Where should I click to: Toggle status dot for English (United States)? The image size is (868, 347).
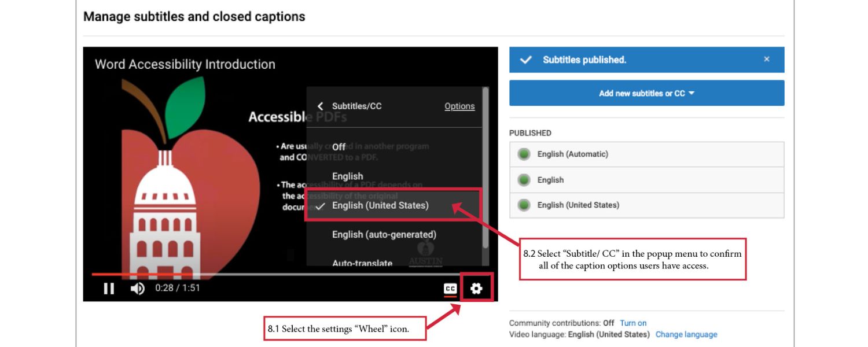point(523,205)
